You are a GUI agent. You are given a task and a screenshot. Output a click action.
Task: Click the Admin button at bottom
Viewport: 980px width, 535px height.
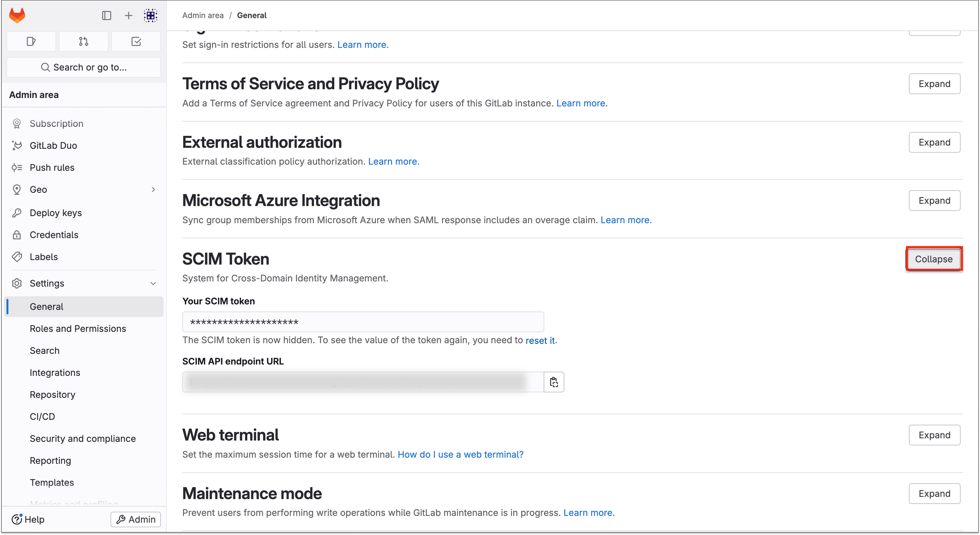click(136, 519)
